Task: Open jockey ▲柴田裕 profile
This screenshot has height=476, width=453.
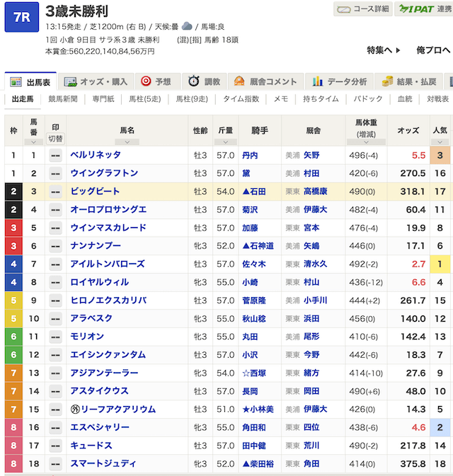Action: [x=258, y=464]
